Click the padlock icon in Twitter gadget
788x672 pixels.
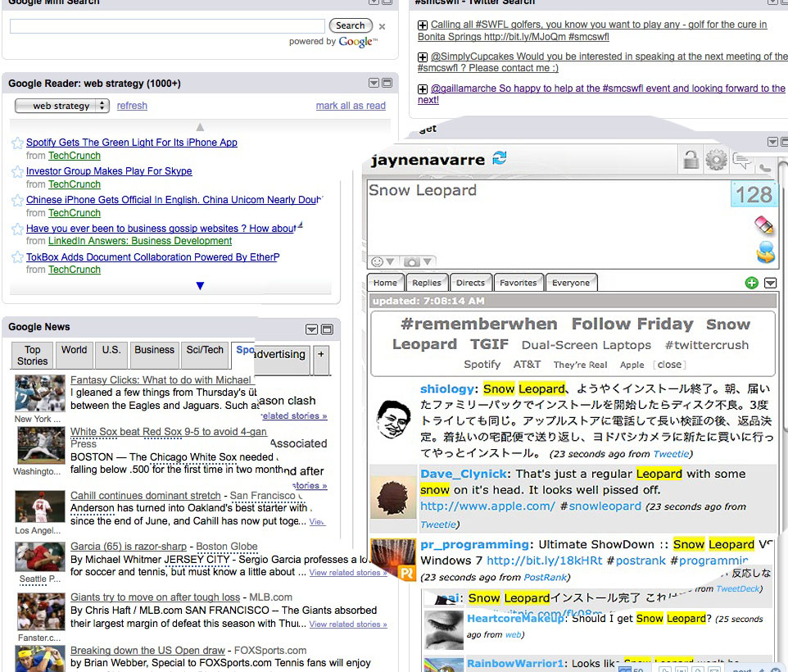coord(691,160)
